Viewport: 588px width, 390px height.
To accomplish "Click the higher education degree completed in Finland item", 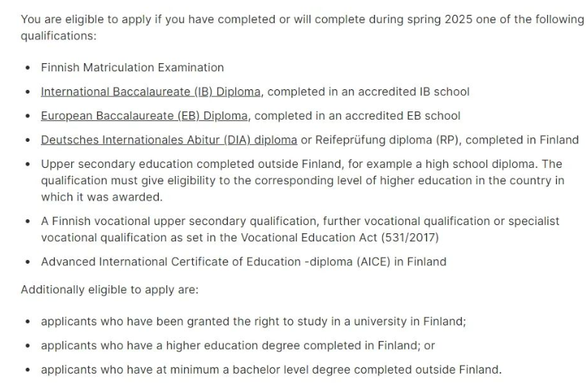I will tap(238, 345).
